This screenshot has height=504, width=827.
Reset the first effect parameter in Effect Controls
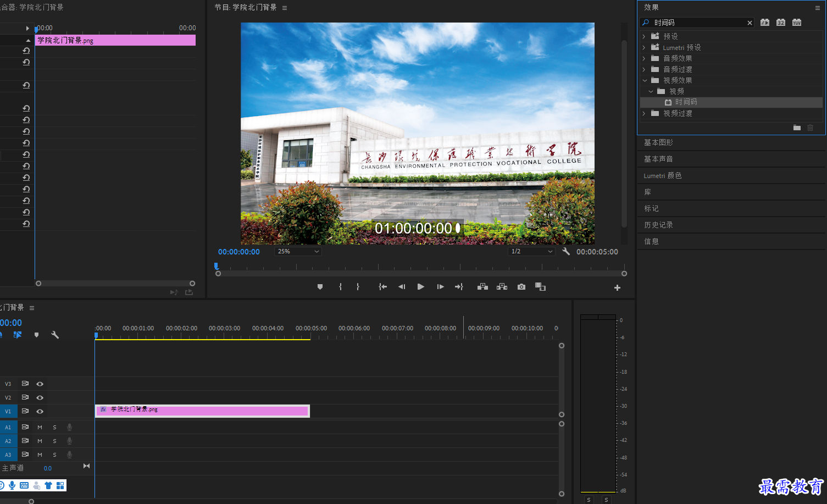26,51
